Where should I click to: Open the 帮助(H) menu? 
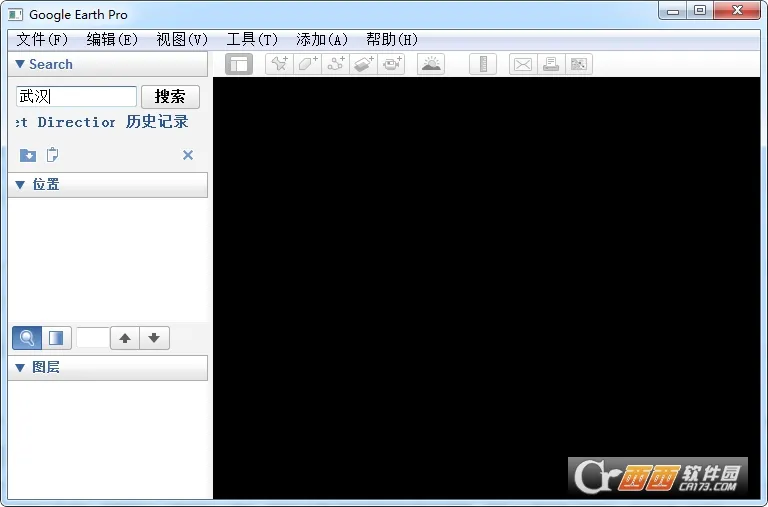point(392,40)
